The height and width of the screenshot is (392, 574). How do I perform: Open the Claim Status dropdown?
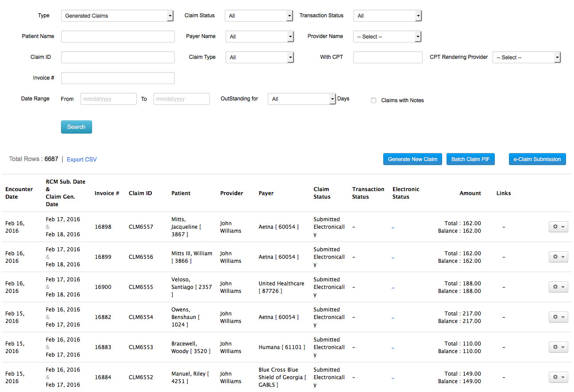click(x=259, y=16)
